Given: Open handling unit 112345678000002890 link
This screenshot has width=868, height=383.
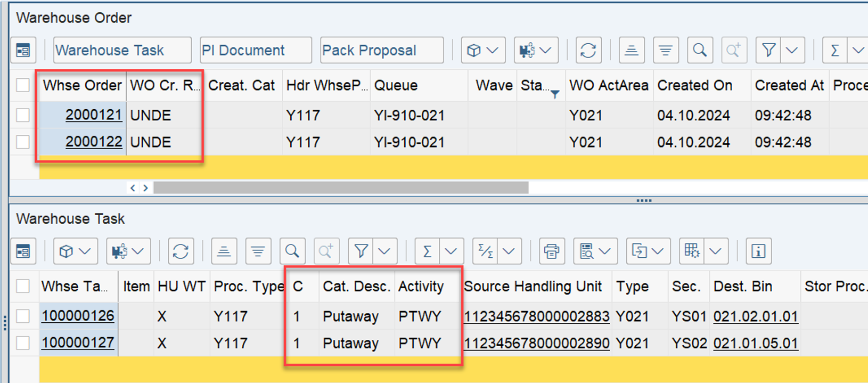Looking at the screenshot, I should pyautogui.click(x=537, y=344).
